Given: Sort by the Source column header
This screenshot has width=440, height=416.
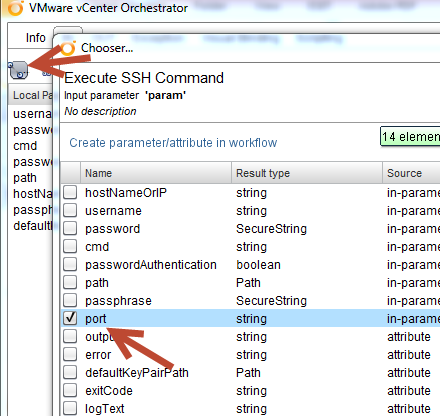Looking at the screenshot, I should tap(411, 173).
